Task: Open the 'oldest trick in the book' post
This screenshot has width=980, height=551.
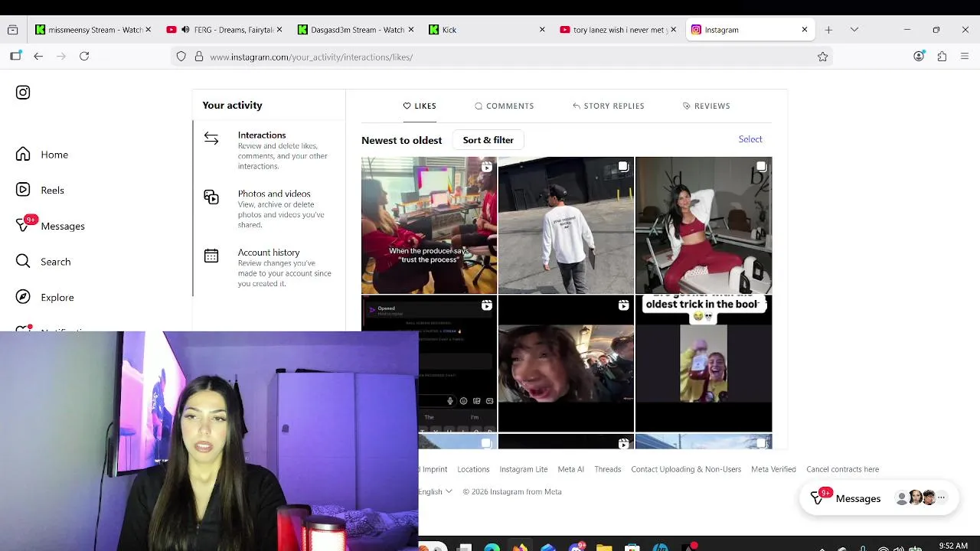Action: [x=704, y=364]
